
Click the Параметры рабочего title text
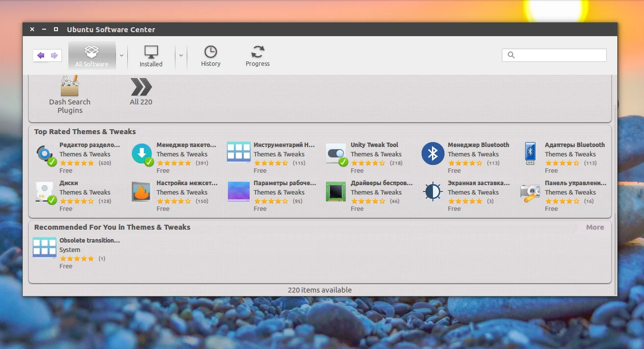click(x=284, y=183)
